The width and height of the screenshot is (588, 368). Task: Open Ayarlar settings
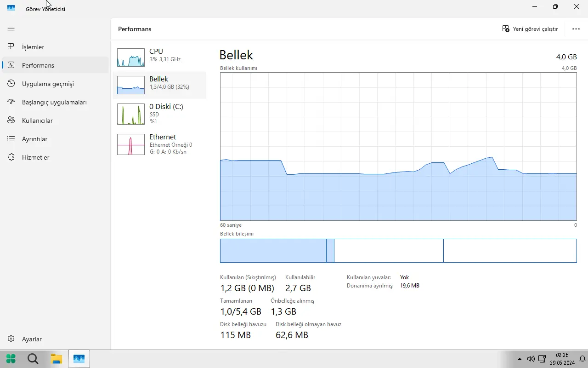click(55, 339)
